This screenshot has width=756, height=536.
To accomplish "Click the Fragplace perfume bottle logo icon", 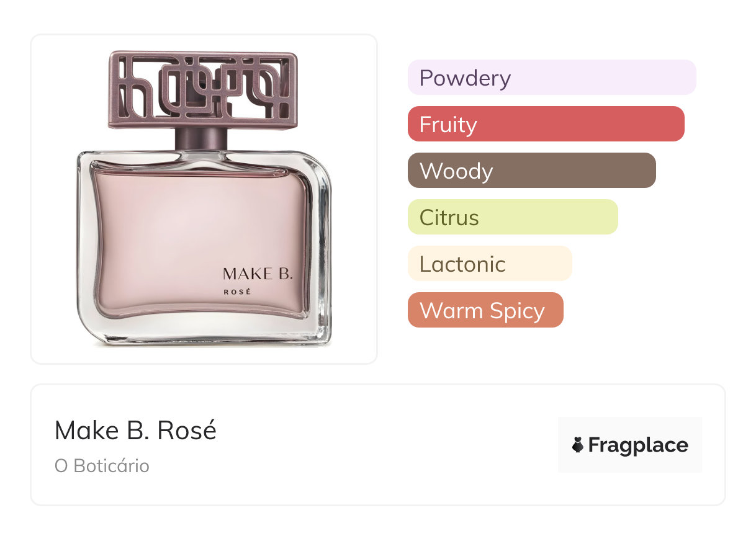I will pyautogui.click(x=578, y=445).
